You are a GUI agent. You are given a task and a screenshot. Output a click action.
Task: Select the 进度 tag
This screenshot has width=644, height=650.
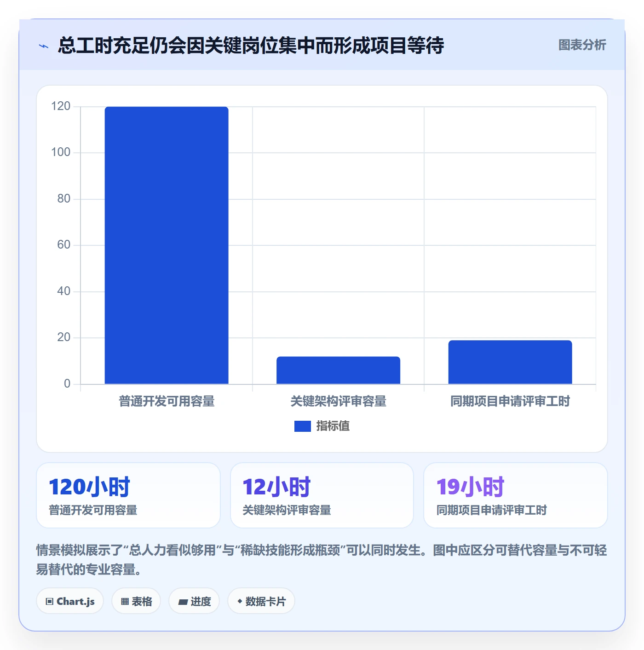194,601
